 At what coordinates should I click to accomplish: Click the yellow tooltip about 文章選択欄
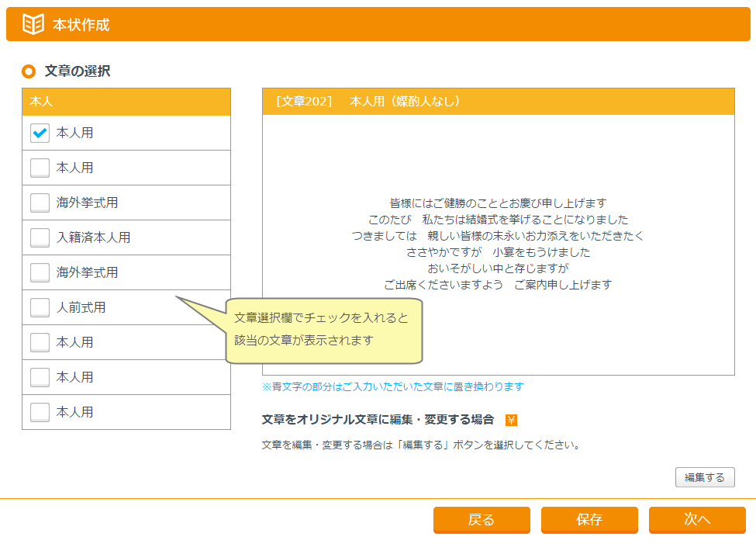click(323, 330)
